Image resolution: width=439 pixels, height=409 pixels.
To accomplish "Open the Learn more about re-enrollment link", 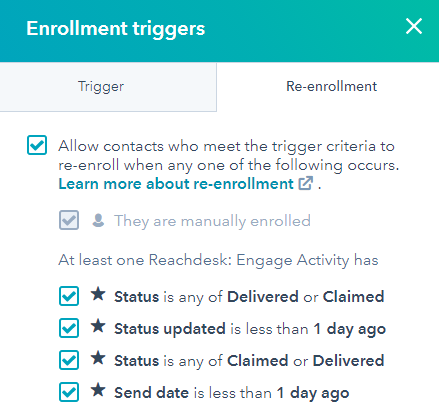I will tap(176, 184).
